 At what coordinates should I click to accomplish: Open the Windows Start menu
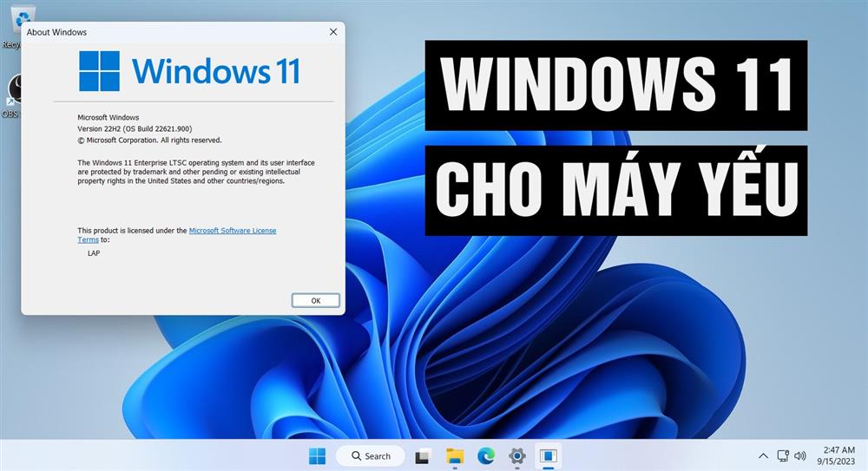pos(317,456)
